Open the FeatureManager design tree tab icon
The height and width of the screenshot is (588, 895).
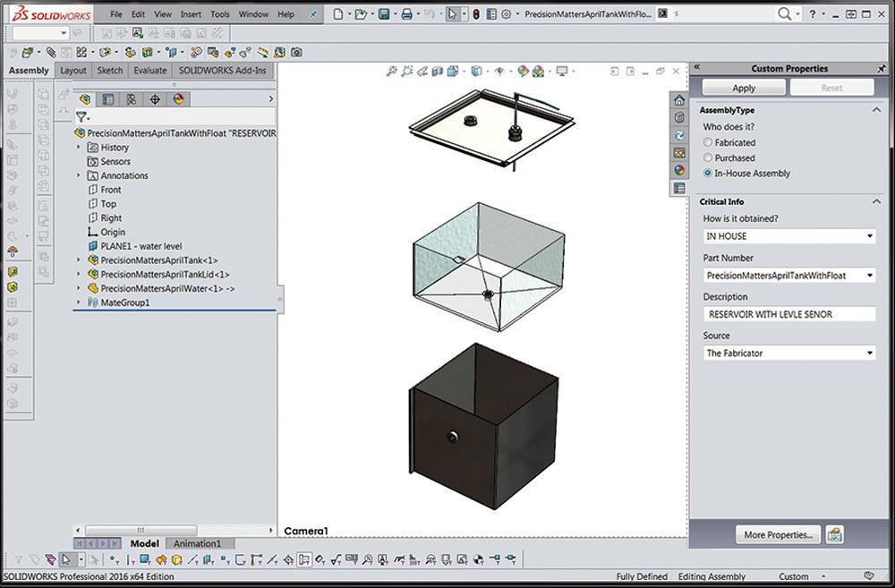[85, 99]
